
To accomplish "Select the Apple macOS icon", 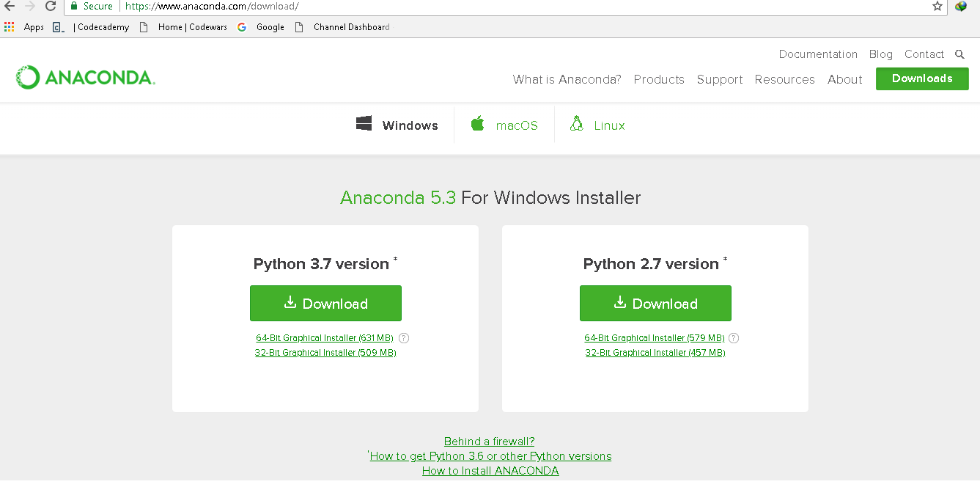I will pos(477,124).
